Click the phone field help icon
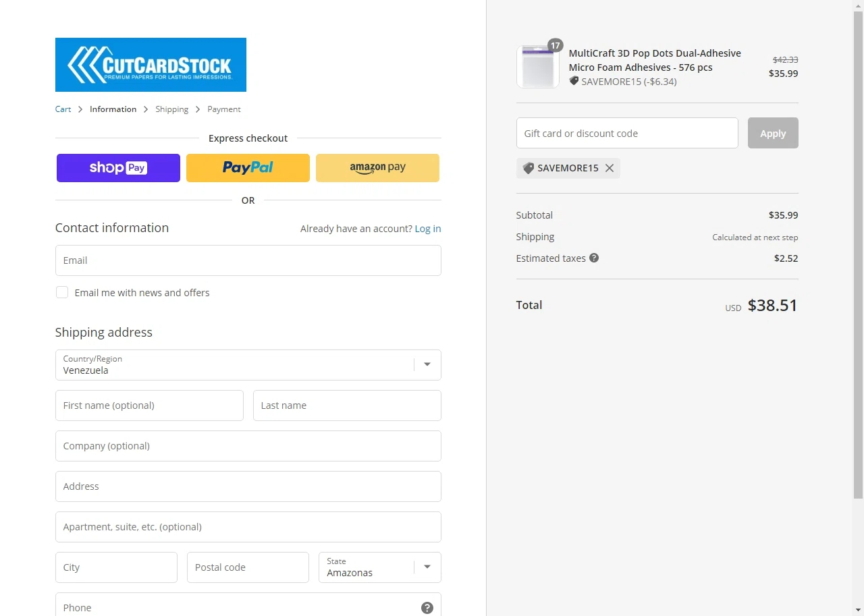 [427, 608]
